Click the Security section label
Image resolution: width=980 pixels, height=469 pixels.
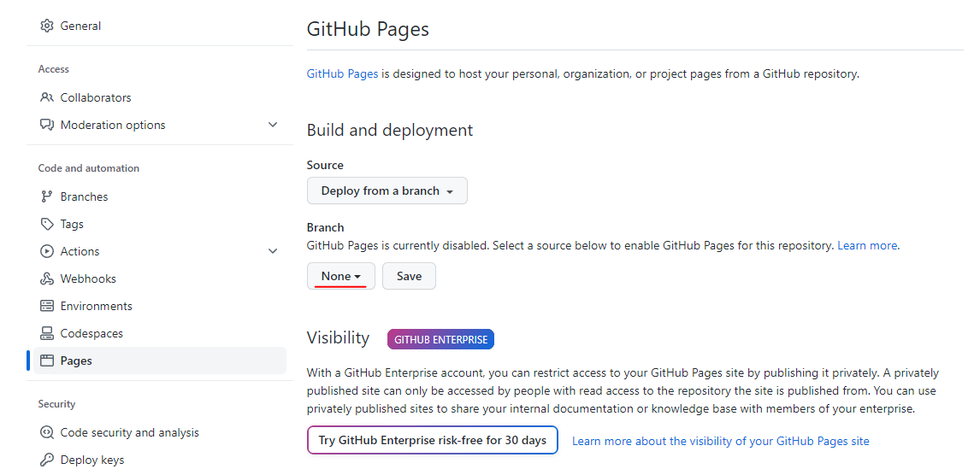tap(57, 404)
